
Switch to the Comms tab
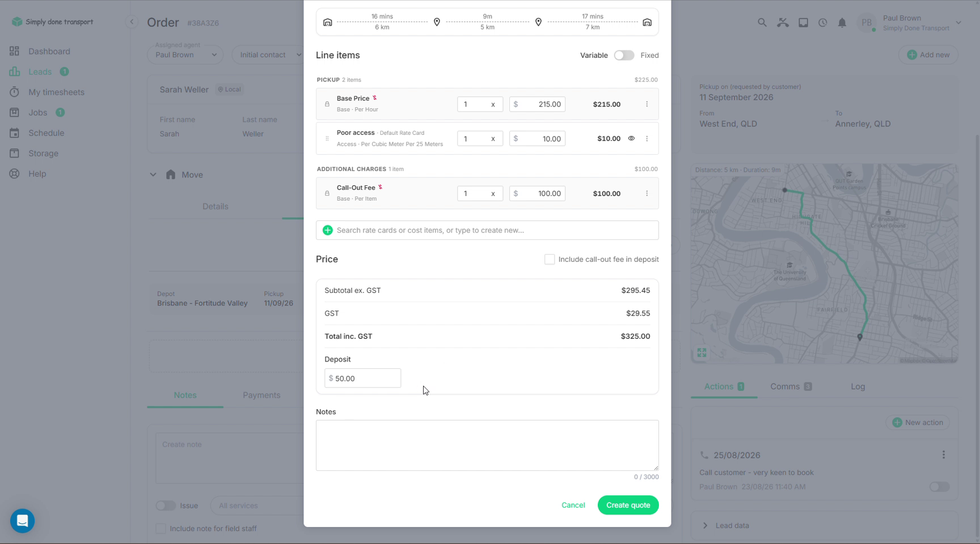791,386
